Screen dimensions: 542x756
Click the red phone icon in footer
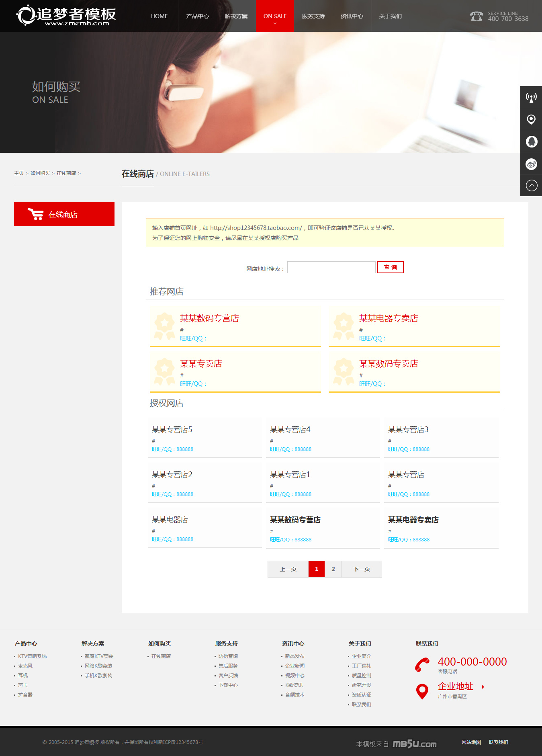pyautogui.click(x=422, y=665)
